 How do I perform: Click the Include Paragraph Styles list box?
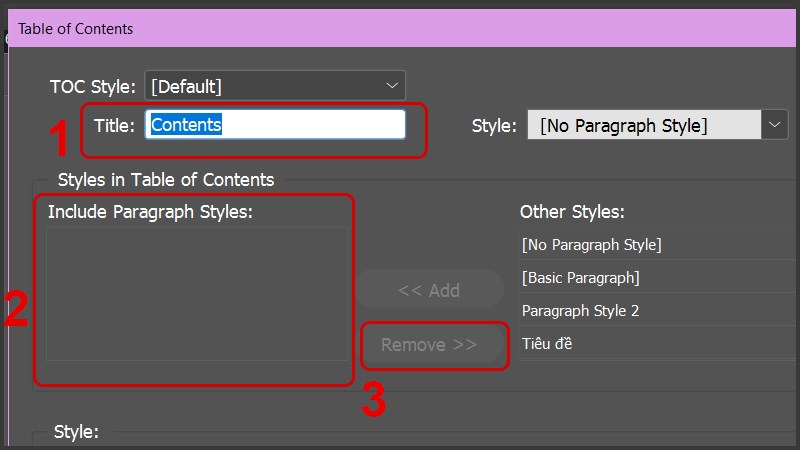coord(197,294)
